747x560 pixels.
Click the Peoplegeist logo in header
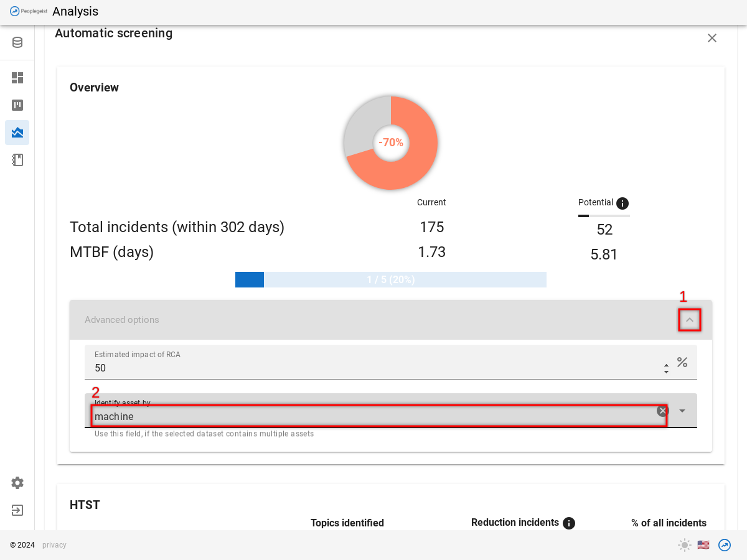pos(29,11)
